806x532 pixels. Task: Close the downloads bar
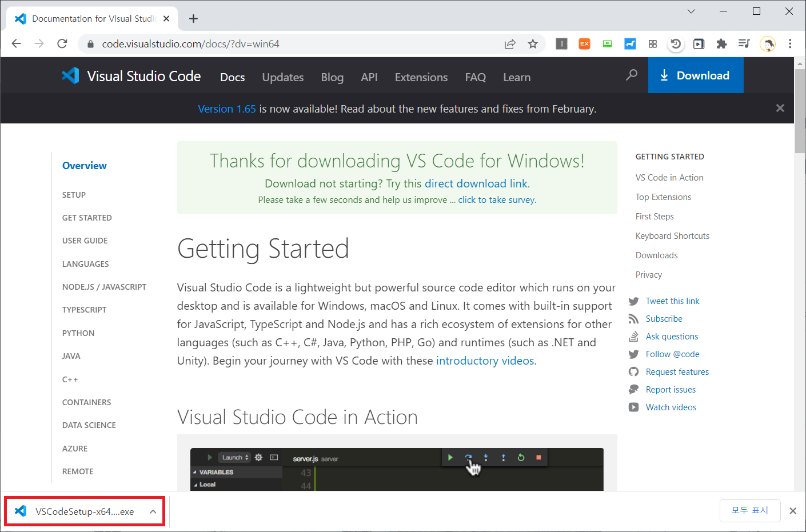[x=793, y=511]
